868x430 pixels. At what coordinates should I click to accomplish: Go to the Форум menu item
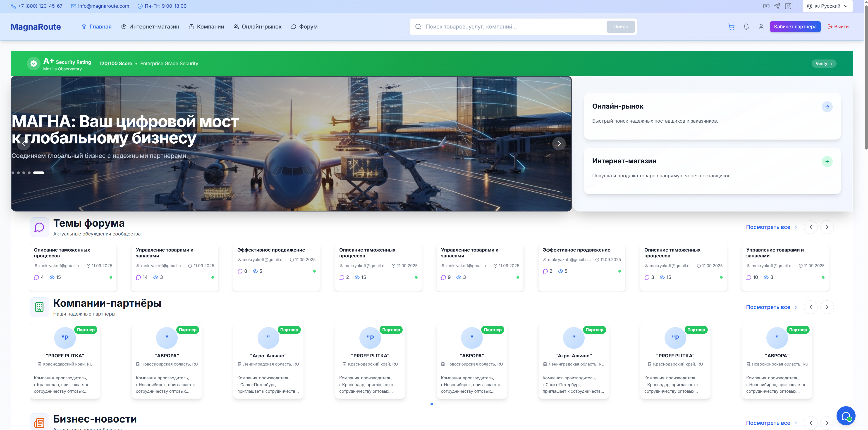click(304, 27)
